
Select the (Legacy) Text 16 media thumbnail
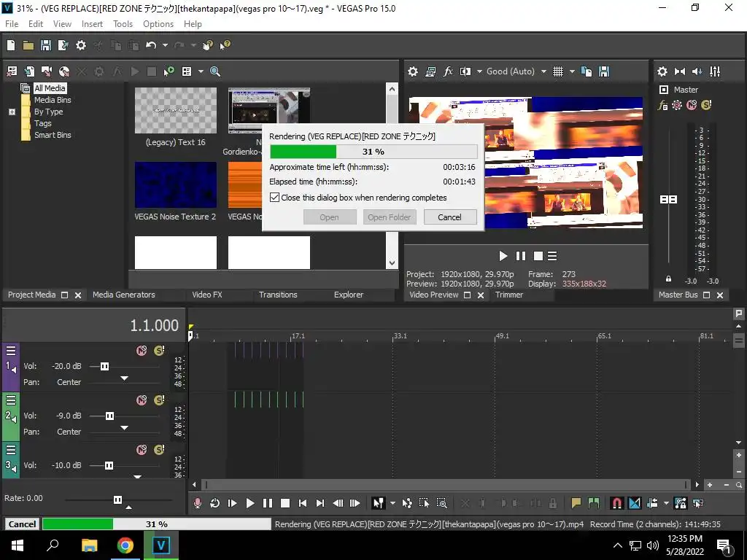point(176,111)
